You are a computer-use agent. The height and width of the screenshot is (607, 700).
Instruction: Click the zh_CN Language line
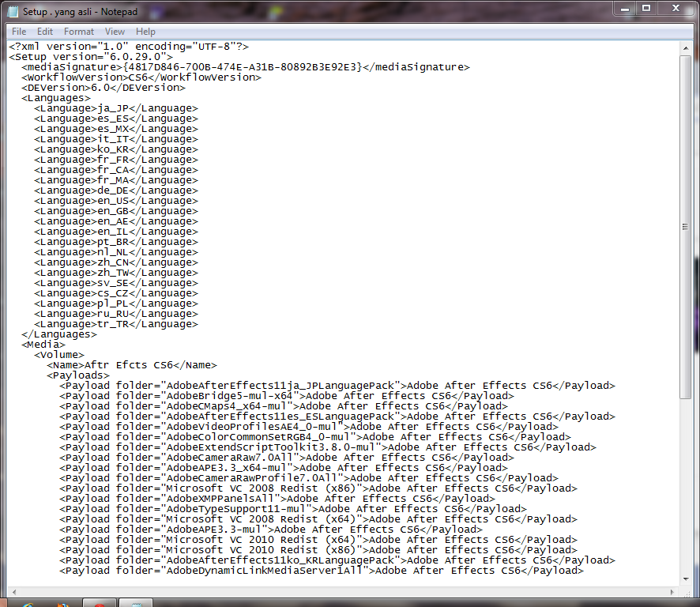point(116,262)
